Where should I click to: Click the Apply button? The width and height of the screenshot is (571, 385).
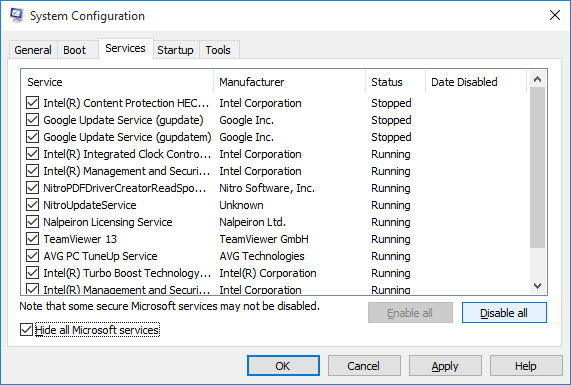pyautogui.click(x=445, y=366)
